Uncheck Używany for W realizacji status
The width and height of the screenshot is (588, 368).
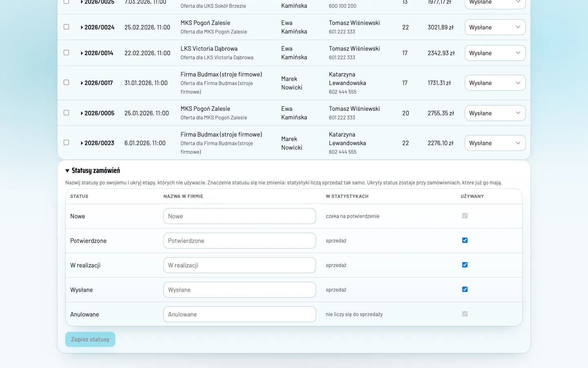click(x=465, y=265)
